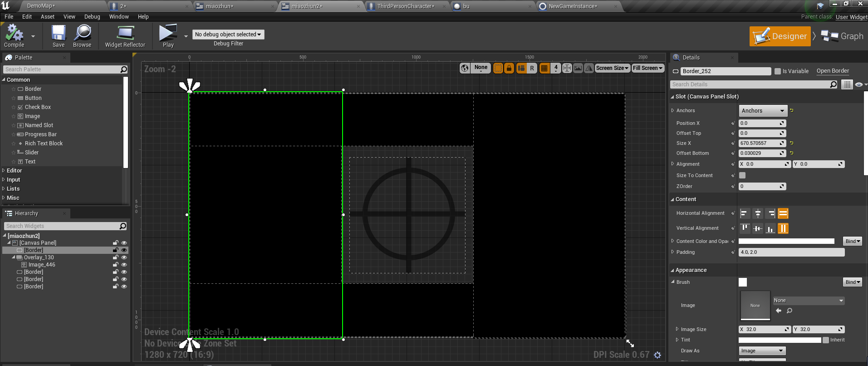
Task: Open the Debug menu
Action: pyautogui.click(x=92, y=17)
